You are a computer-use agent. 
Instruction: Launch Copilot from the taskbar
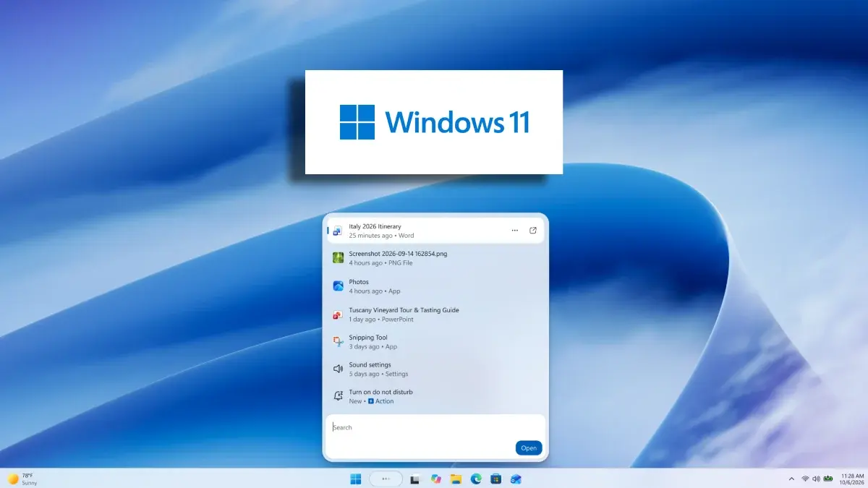[435, 479]
